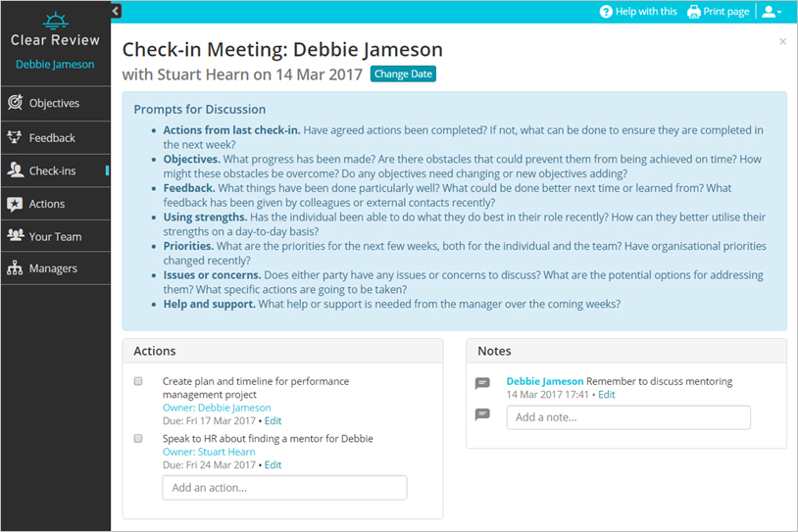Viewport: 798px width, 532px height.
Task: Click the printer icon in top bar
Action: 694,12
